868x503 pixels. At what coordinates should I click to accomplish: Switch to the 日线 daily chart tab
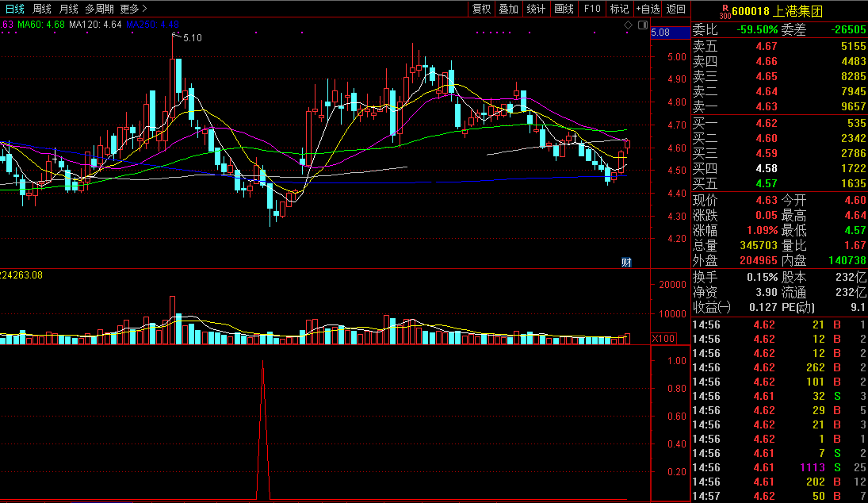coord(14,9)
